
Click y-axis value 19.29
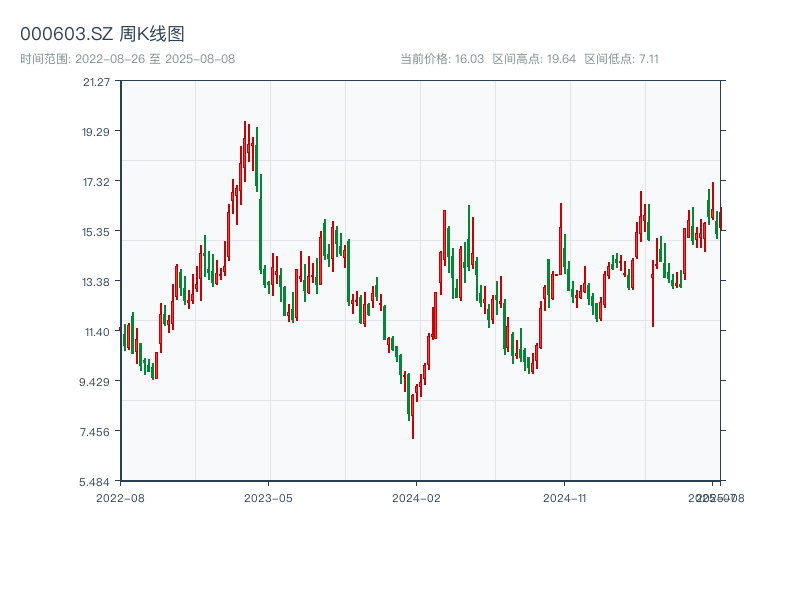click(x=96, y=132)
